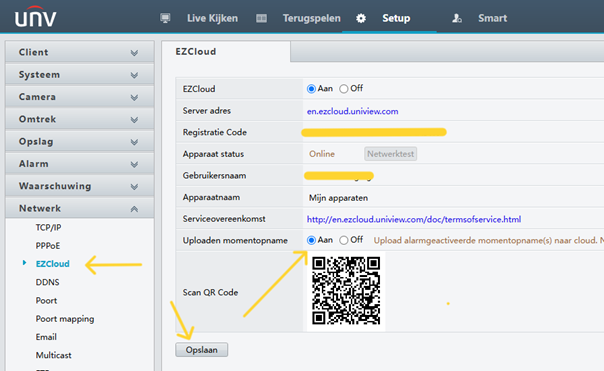Viewport: 604px width, 371px height.
Task: Click the Smart person icon
Action: [x=457, y=18]
